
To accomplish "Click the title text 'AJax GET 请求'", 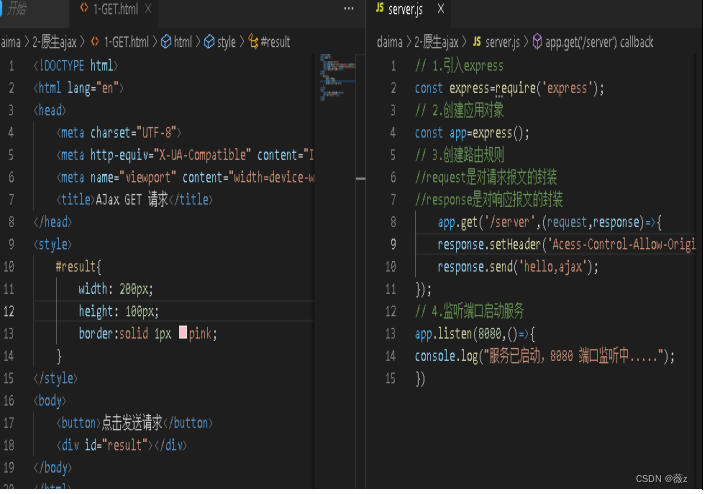I will point(132,199).
